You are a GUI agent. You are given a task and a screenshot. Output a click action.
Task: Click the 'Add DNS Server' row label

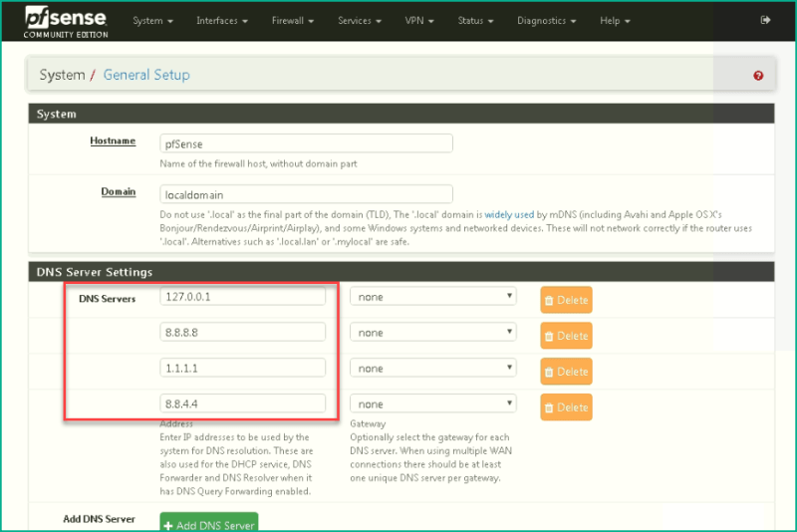tap(99, 519)
